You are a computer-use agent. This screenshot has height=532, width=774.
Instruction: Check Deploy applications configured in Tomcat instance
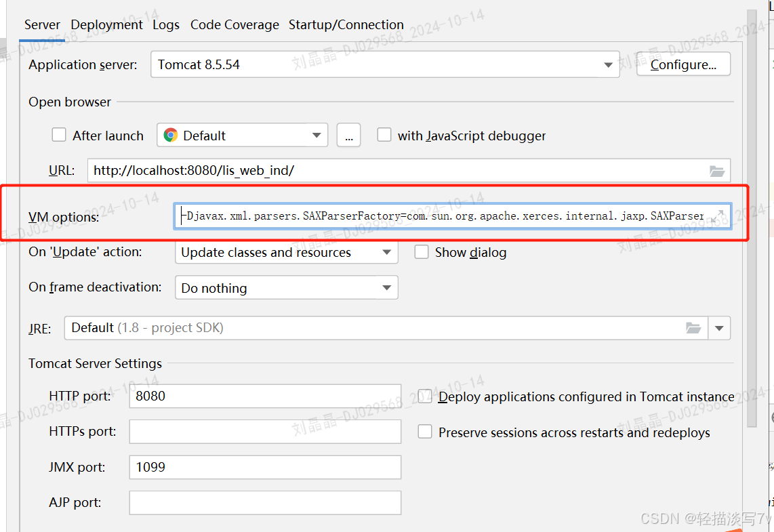(x=424, y=396)
